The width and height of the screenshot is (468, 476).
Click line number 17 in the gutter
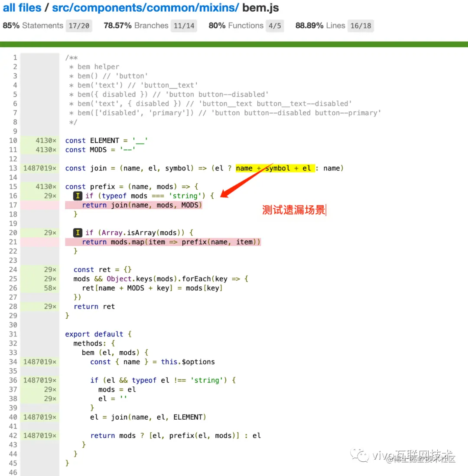(x=13, y=205)
